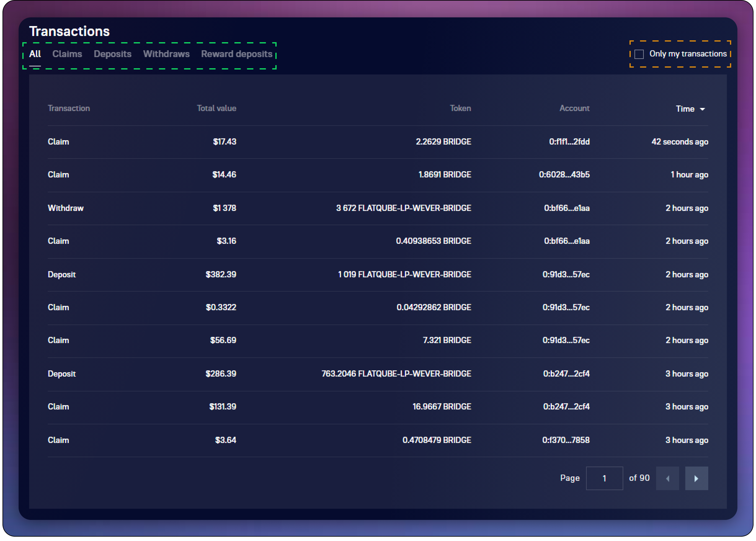
Task: Open account 0:f1f1...2fdd link
Action: tap(569, 141)
